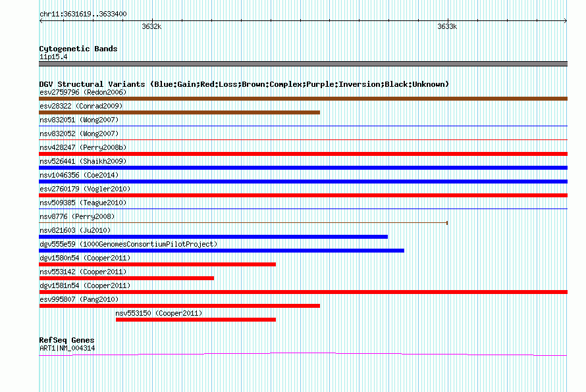Open nsv553150 (Cooper2011) variant label

coord(159,313)
